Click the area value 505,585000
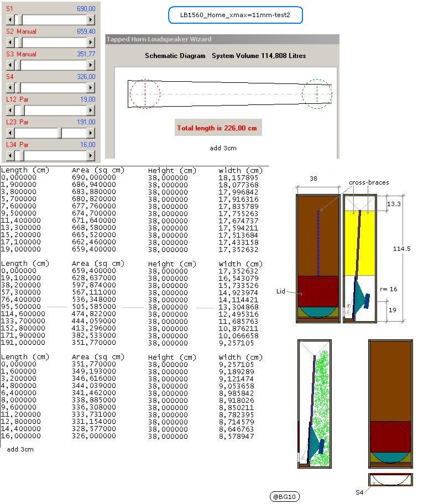 (94, 307)
